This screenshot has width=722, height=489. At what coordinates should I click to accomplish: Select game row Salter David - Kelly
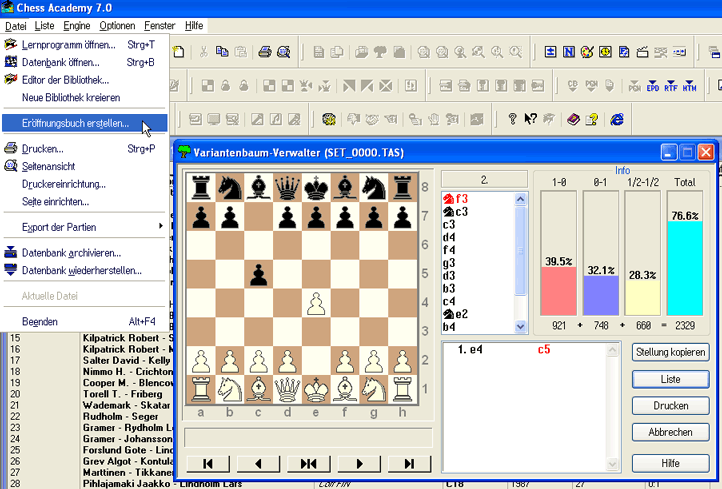click(x=127, y=361)
